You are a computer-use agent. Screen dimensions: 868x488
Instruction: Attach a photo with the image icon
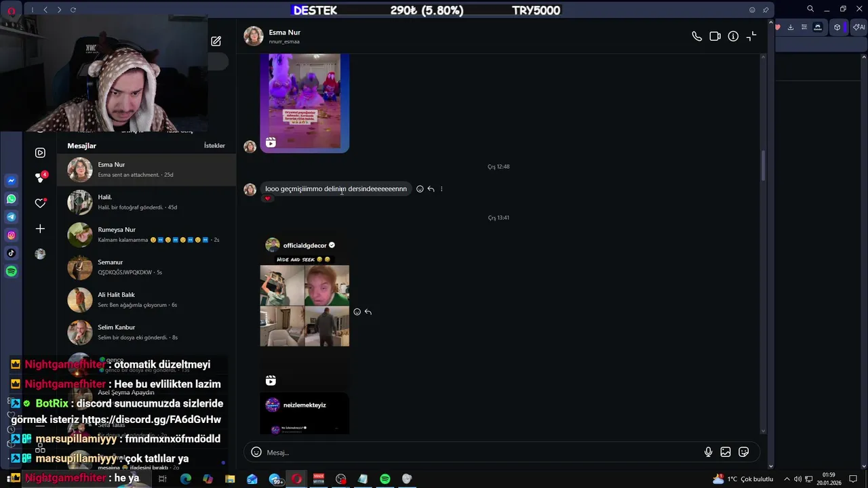(726, 452)
